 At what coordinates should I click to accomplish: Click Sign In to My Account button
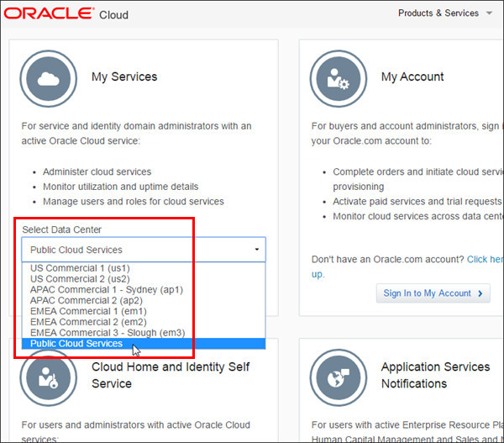[433, 293]
